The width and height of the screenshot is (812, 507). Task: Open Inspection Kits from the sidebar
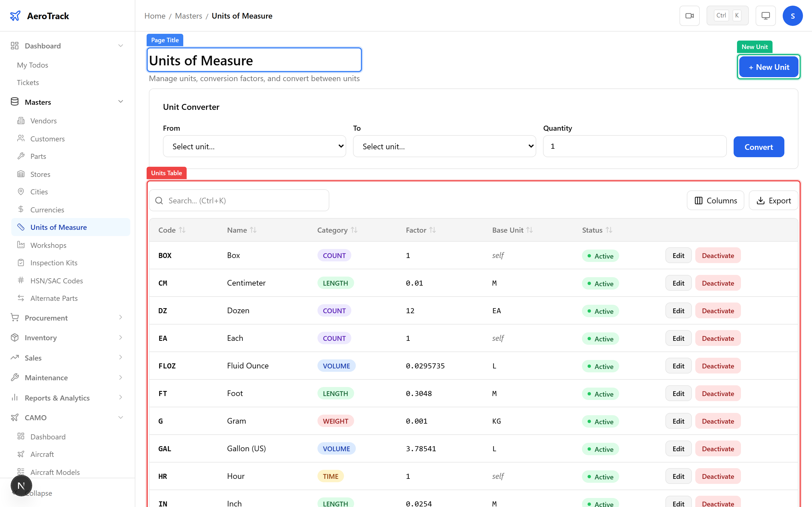[x=54, y=263]
